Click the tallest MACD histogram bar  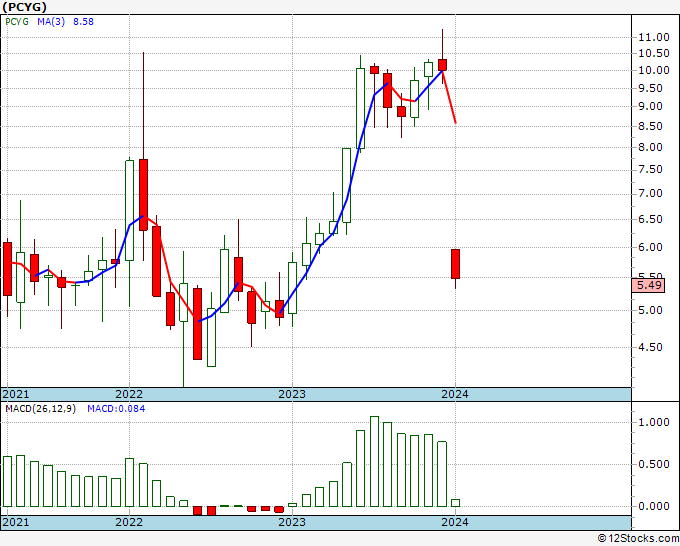click(x=374, y=461)
